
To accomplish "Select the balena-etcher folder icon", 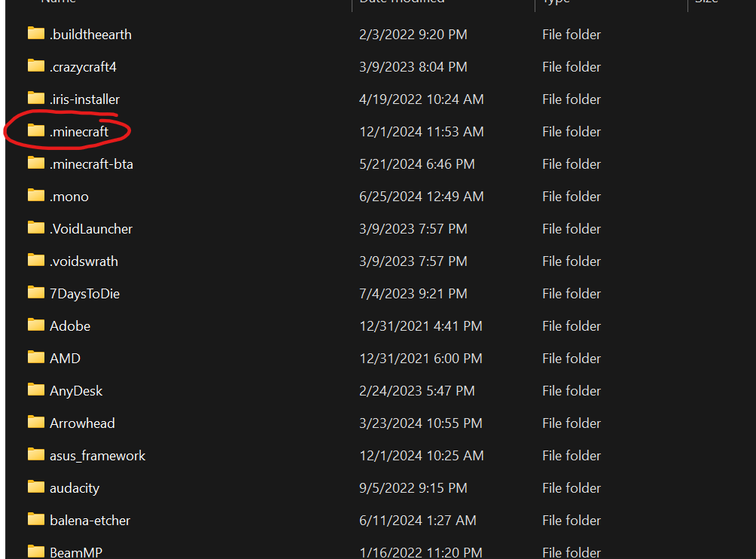I will [36, 519].
